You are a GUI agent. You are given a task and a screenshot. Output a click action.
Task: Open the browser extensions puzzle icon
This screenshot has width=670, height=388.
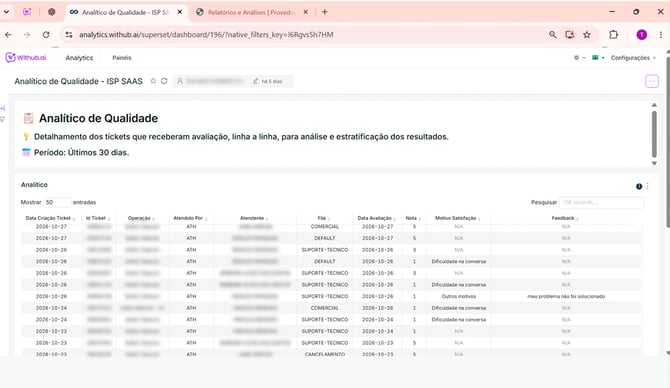pos(613,35)
